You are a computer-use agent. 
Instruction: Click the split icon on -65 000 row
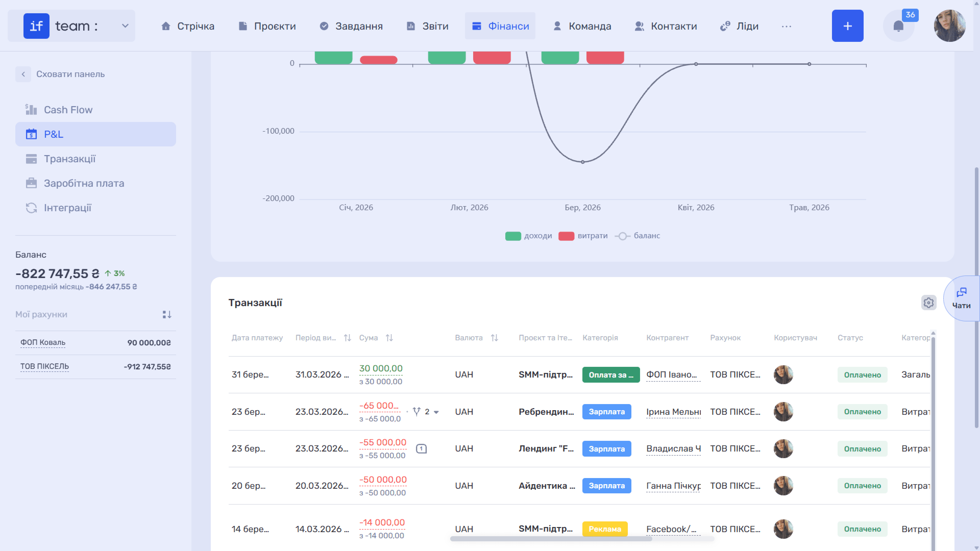click(416, 411)
